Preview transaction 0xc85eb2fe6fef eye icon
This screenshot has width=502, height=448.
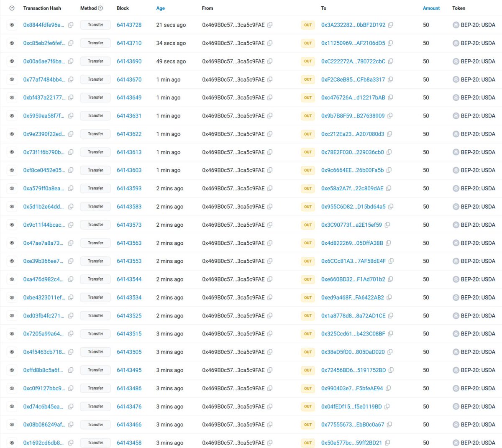click(x=12, y=43)
